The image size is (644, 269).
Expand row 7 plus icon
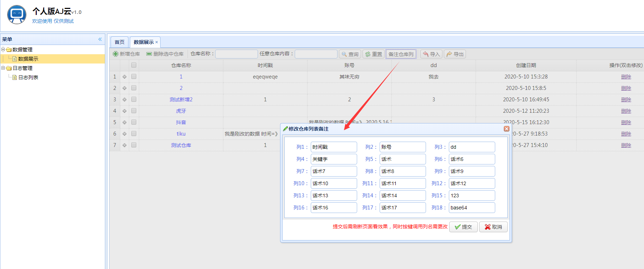click(x=125, y=145)
